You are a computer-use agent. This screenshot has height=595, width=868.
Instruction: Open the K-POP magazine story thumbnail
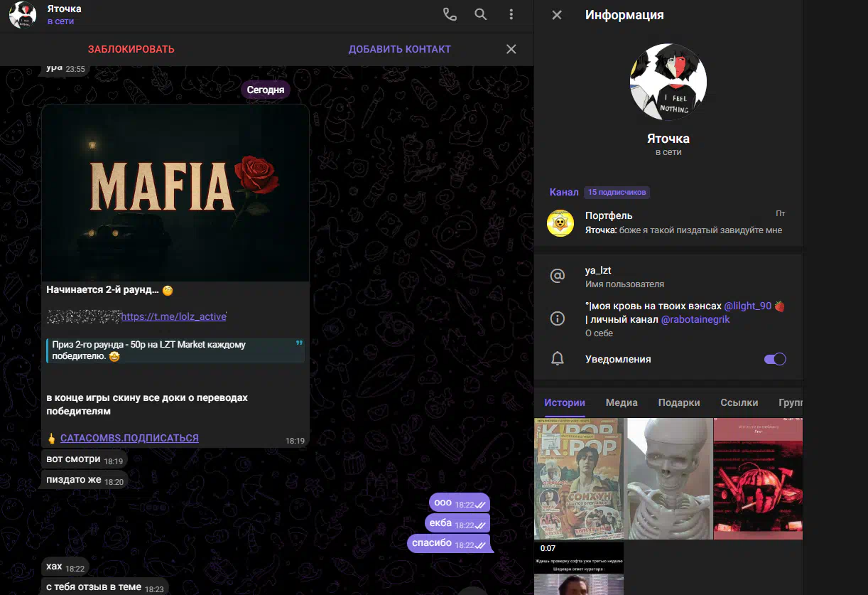579,478
